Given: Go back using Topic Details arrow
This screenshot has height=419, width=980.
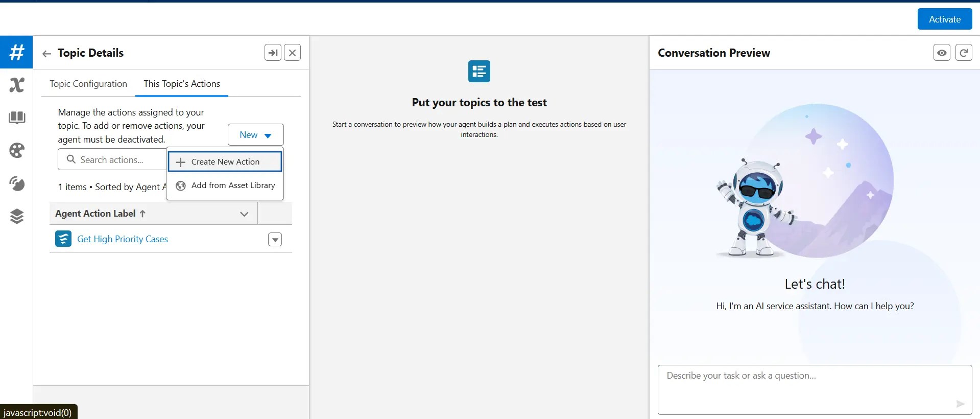Looking at the screenshot, I should click(x=46, y=54).
